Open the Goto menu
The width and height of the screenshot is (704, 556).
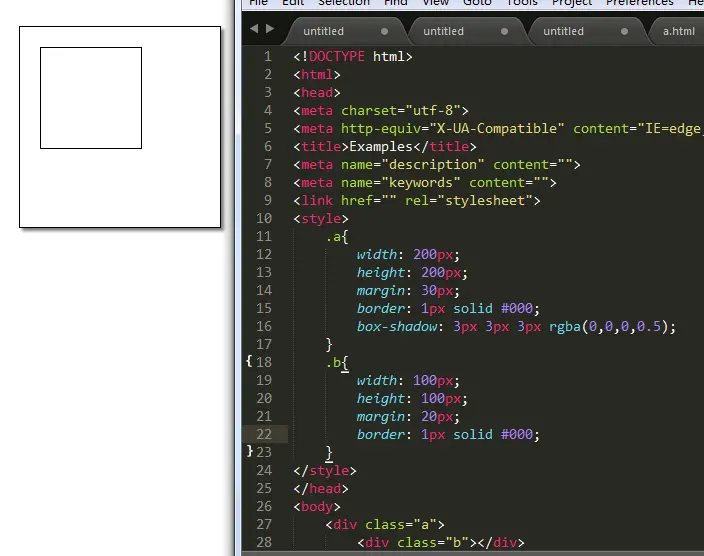477,3
